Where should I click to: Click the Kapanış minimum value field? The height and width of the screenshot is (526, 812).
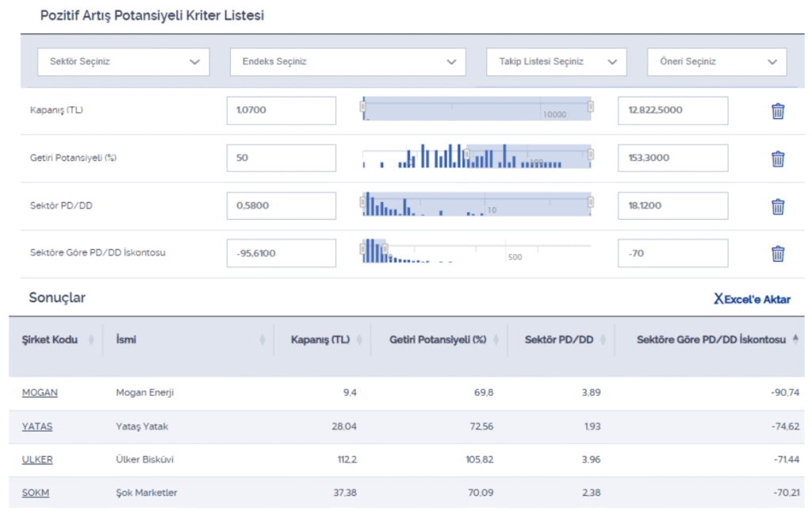pyautogui.click(x=281, y=111)
